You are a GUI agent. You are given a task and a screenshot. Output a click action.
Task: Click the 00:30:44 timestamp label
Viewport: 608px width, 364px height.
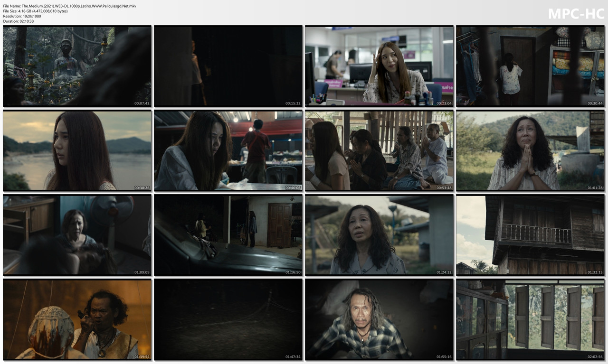595,103
